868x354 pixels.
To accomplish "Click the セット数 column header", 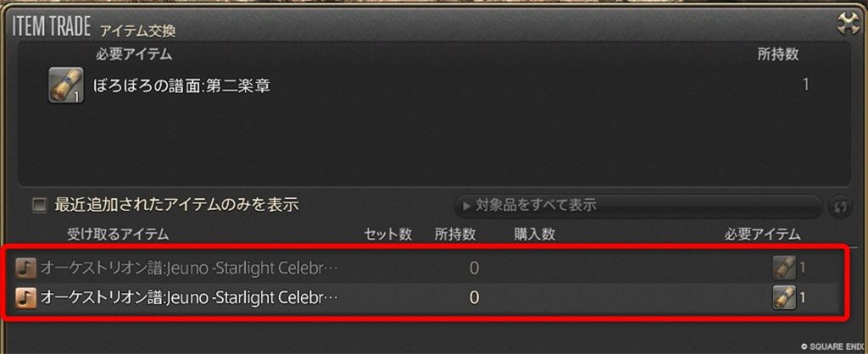I will pos(388,235).
